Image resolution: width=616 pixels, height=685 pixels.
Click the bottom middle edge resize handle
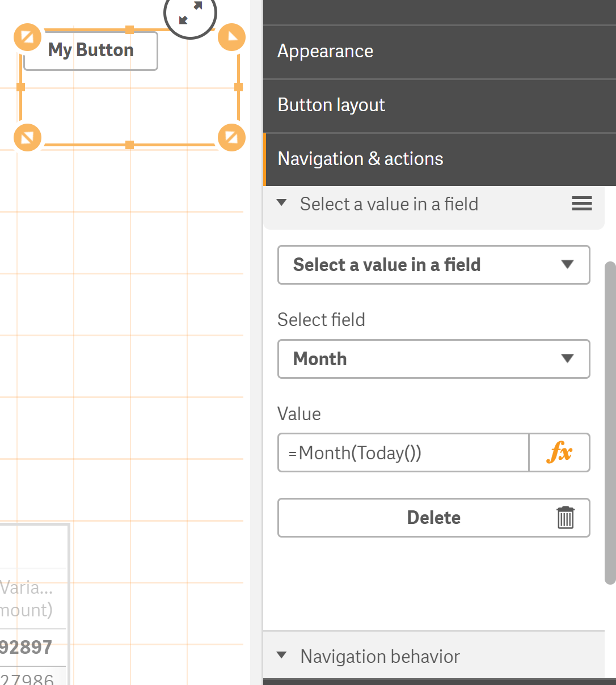[x=129, y=145]
